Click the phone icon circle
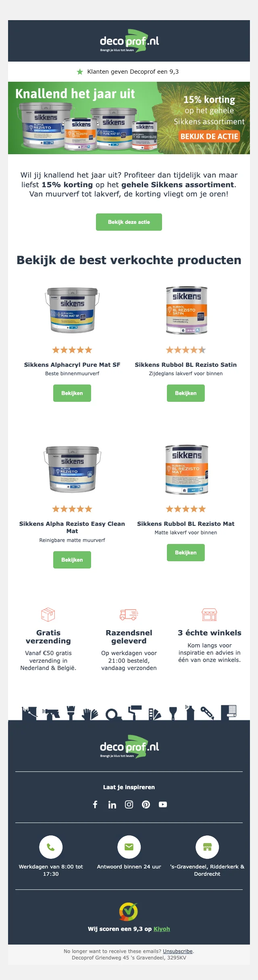 51,847
